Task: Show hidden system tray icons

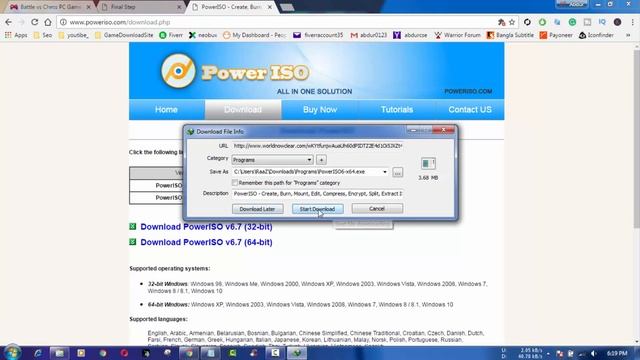Action: (x=548, y=353)
